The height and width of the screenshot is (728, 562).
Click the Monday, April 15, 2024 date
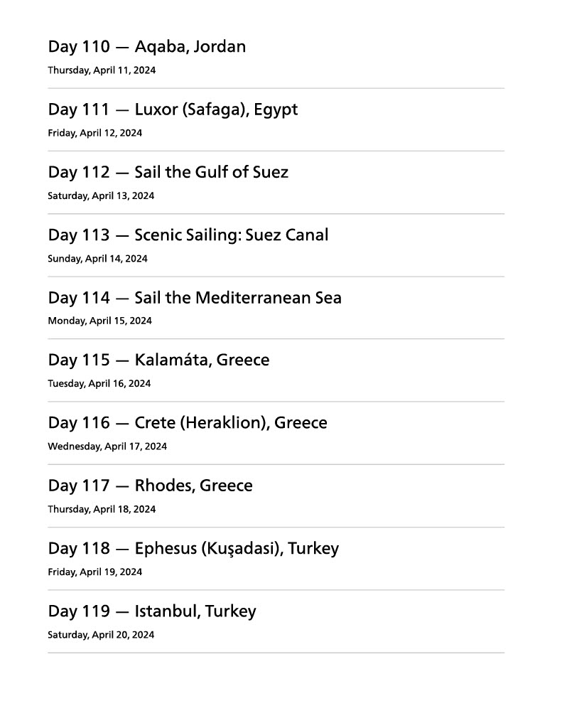[99, 321]
